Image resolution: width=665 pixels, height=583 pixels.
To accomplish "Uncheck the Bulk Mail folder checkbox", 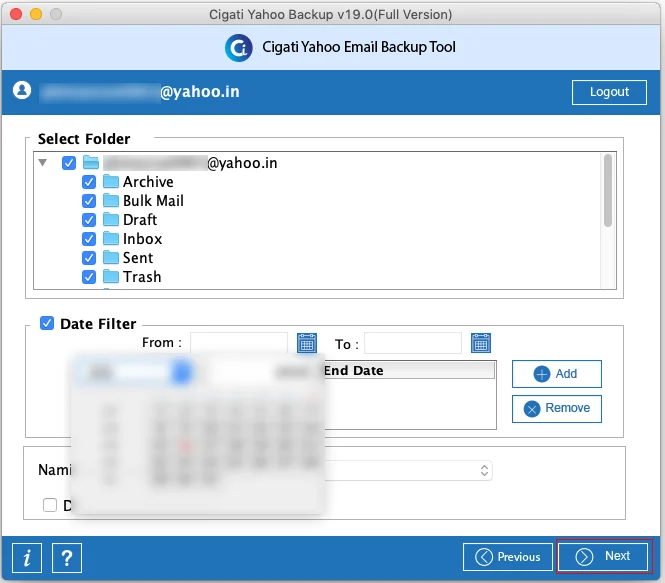I will 89,201.
